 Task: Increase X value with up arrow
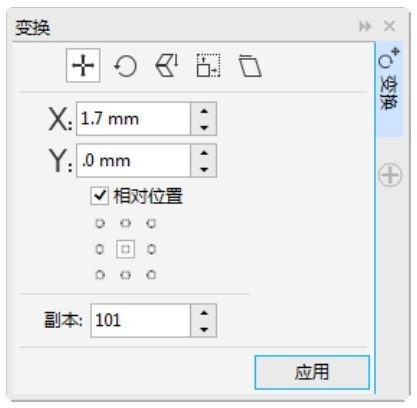(x=204, y=111)
